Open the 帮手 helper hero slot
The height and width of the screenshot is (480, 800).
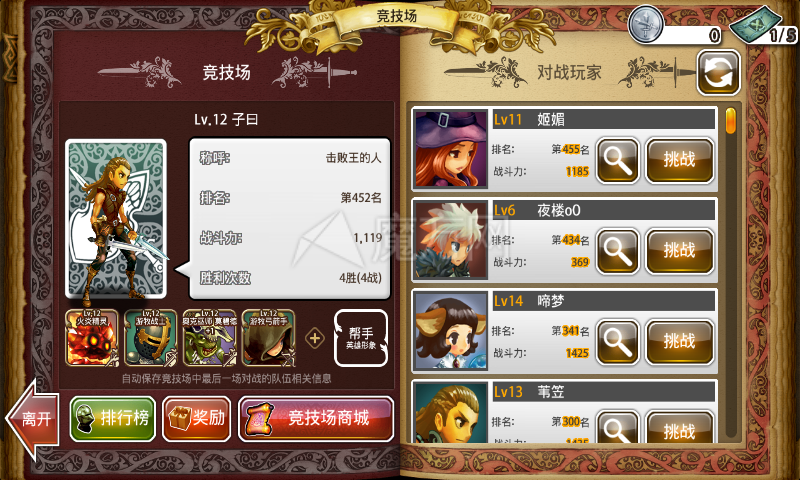[361, 338]
